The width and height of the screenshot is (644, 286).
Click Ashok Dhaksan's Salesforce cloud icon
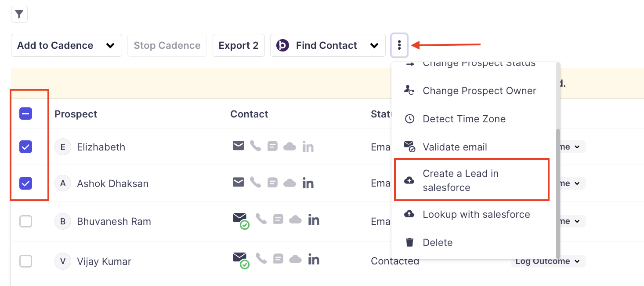click(289, 183)
